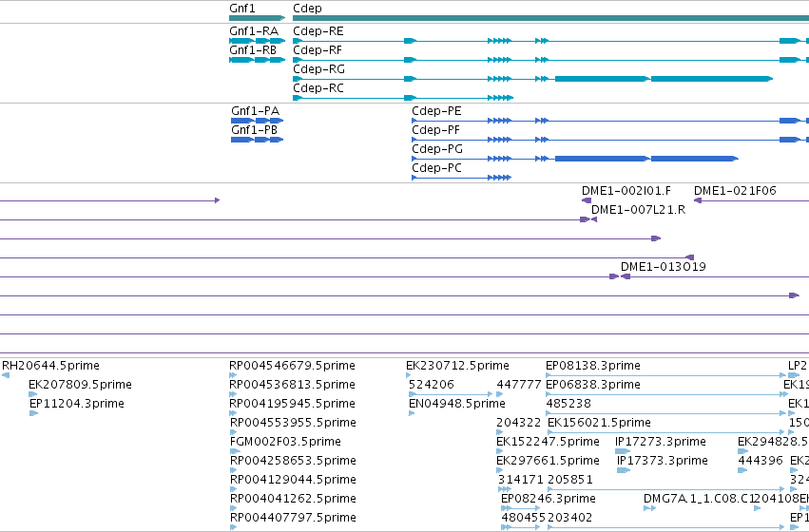The width and height of the screenshot is (809, 532).
Task: Open the 204322 EST label
Action: pos(518,423)
